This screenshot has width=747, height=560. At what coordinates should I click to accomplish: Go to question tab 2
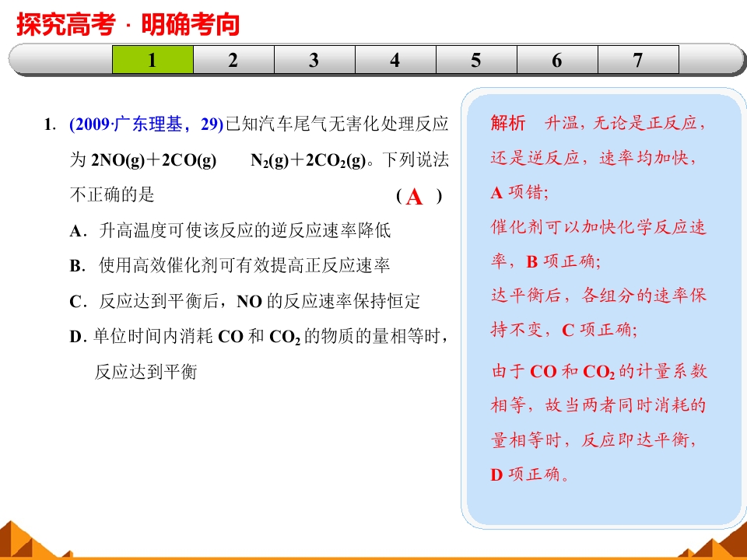click(233, 60)
